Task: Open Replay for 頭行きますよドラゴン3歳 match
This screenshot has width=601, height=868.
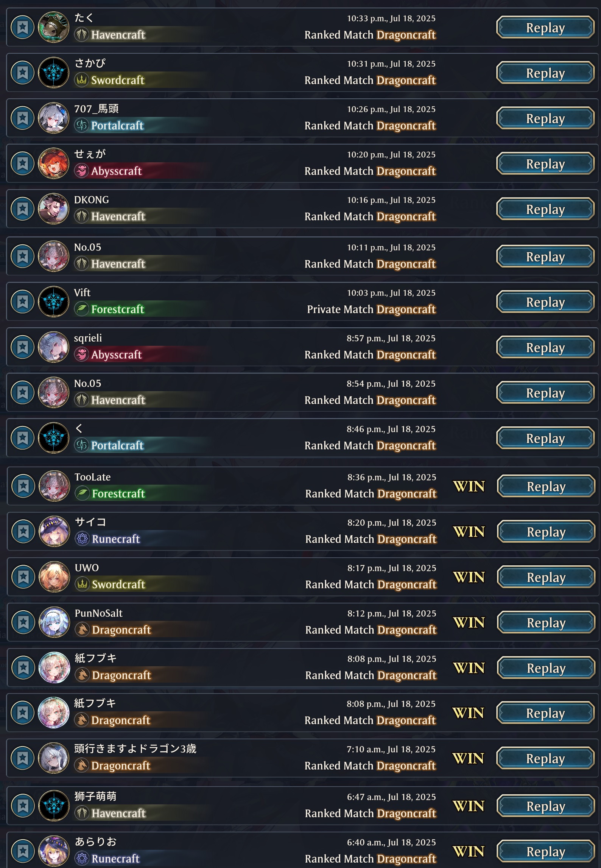Action: [x=545, y=758]
